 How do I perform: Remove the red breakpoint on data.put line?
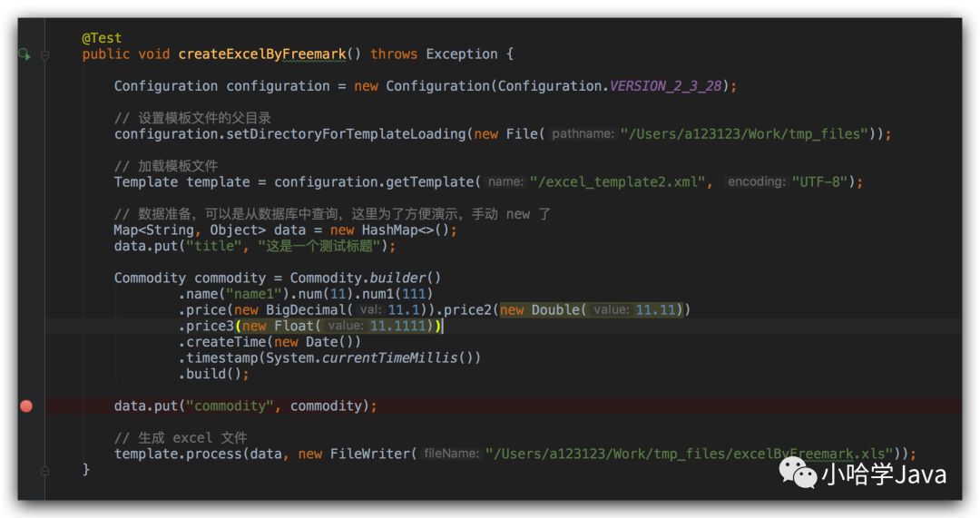26,406
